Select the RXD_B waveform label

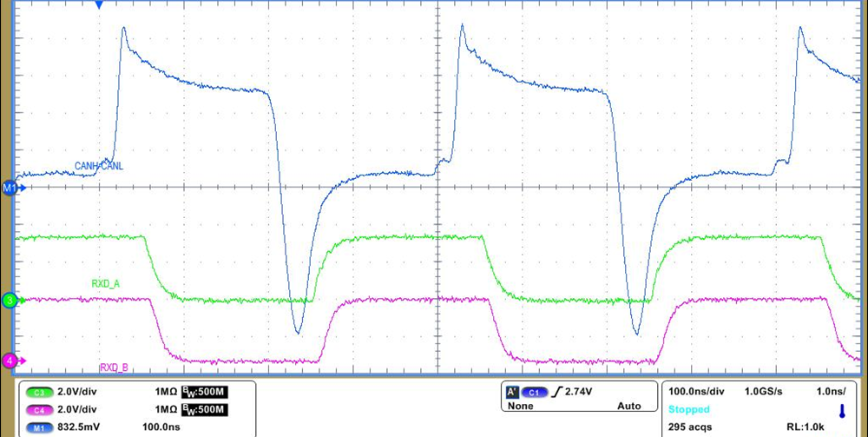pos(115,367)
